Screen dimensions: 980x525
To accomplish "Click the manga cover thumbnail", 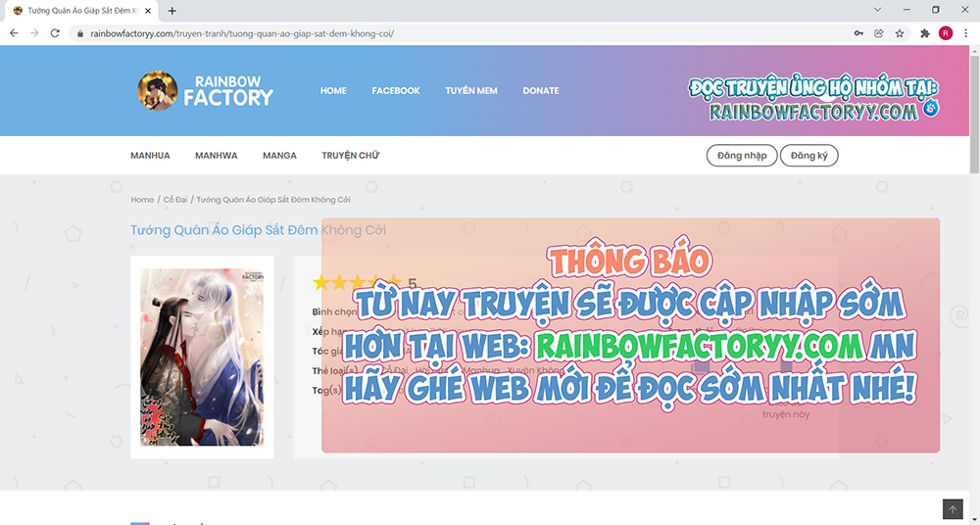I will coord(202,358).
